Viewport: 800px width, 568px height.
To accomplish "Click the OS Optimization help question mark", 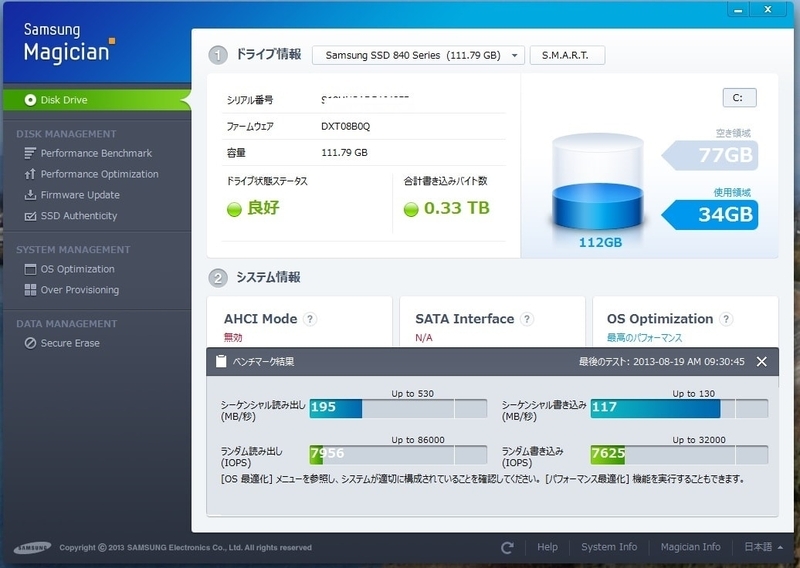I will tap(726, 319).
